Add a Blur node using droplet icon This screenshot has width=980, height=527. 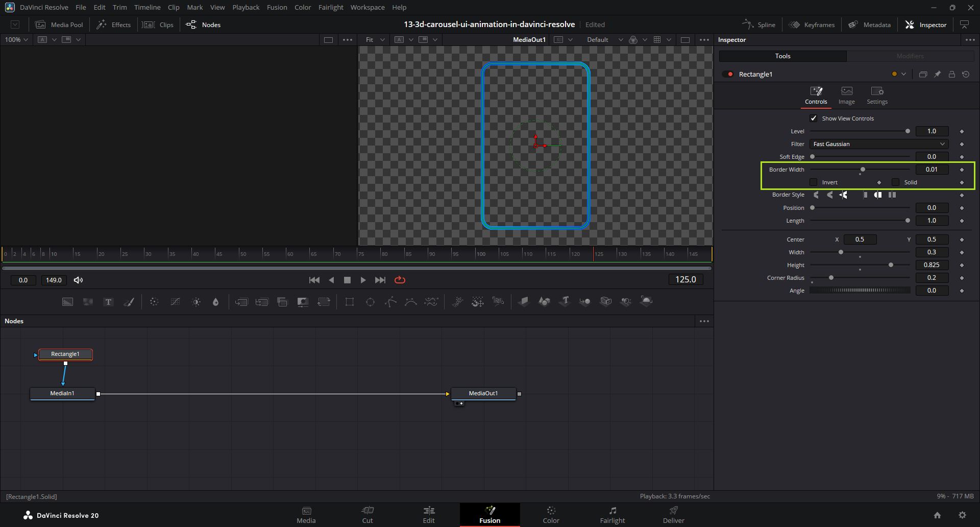coord(215,302)
